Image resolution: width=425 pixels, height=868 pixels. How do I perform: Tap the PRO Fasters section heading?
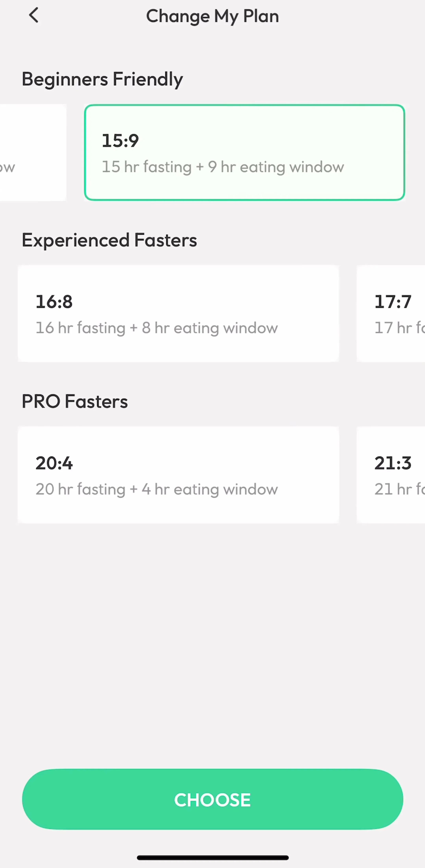[75, 401]
